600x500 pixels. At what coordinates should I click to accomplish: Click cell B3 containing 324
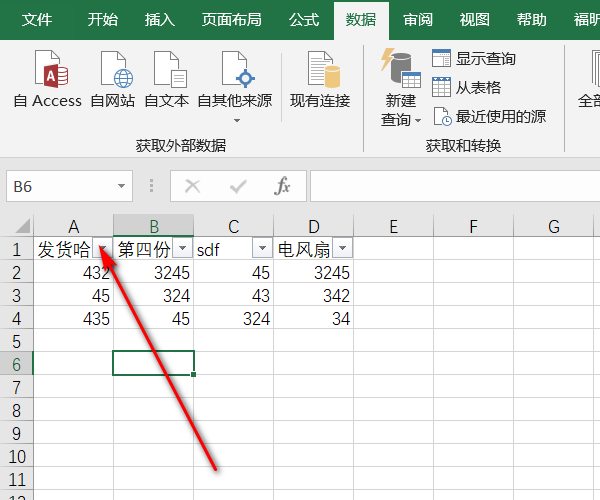(154, 295)
